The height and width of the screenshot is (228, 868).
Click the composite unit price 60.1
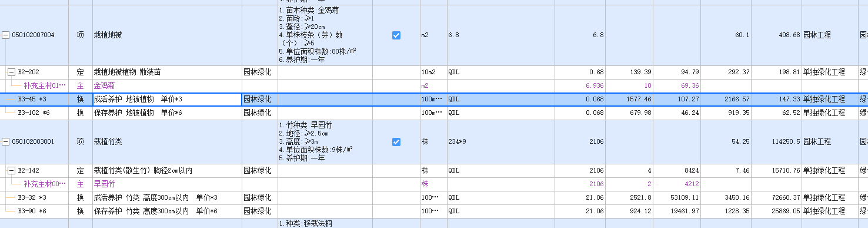click(x=743, y=35)
